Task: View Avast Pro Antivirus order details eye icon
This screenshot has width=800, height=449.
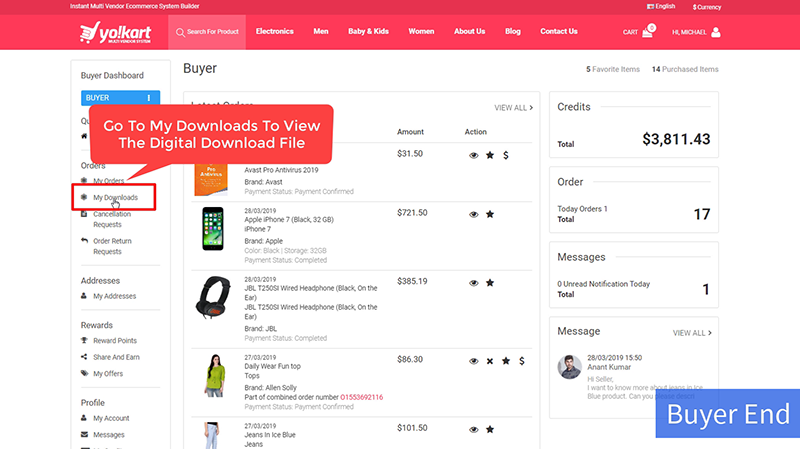Action: (x=473, y=155)
